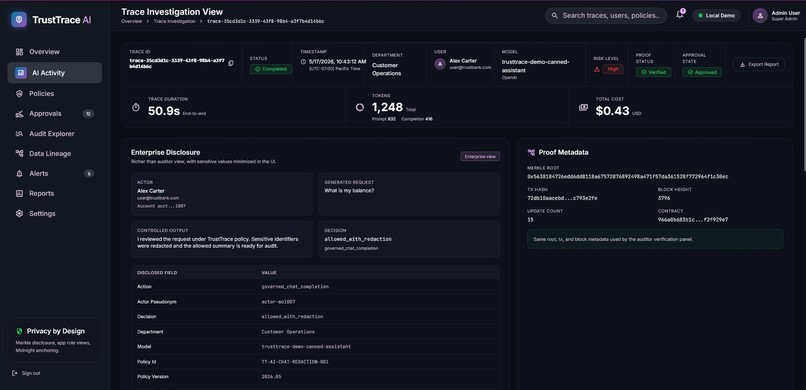Click the Approvals icon
806x390 pixels.
[x=20, y=114]
